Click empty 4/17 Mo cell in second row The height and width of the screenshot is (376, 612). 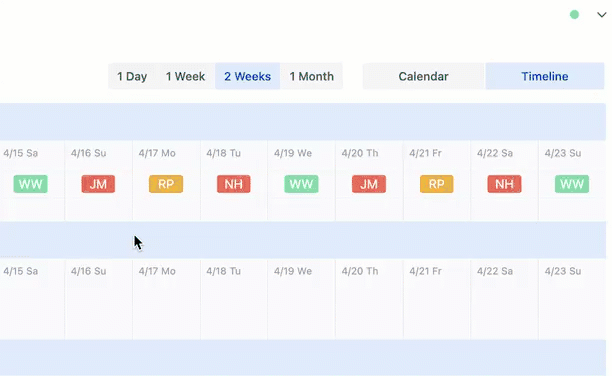pyautogui.click(x=166, y=299)
